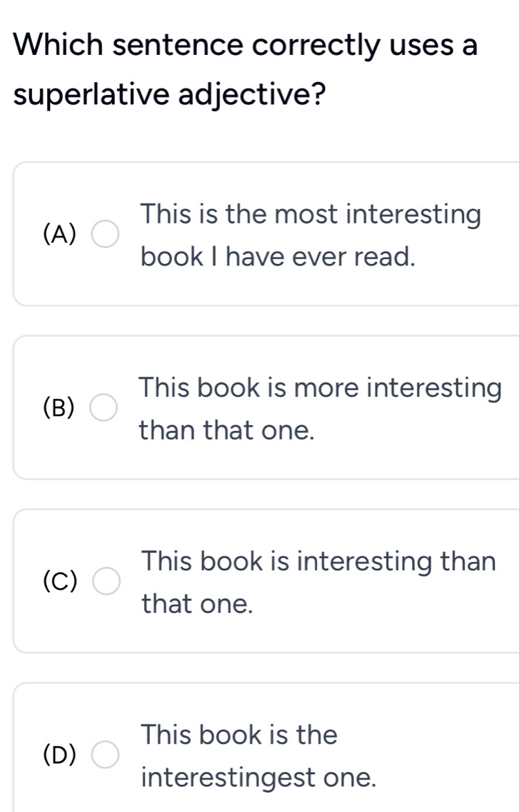
Task: Click the "that one." line in option C
Action: [198, 604]
